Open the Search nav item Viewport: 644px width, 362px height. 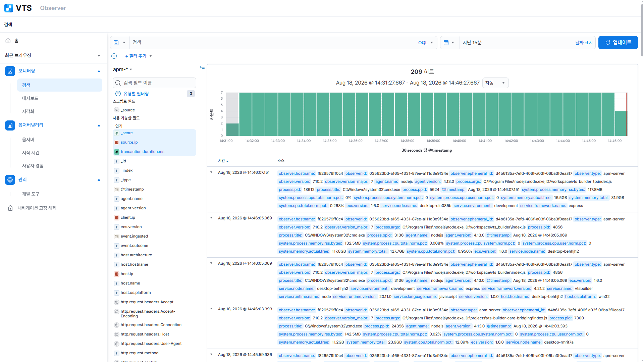[x=60, y=85]
